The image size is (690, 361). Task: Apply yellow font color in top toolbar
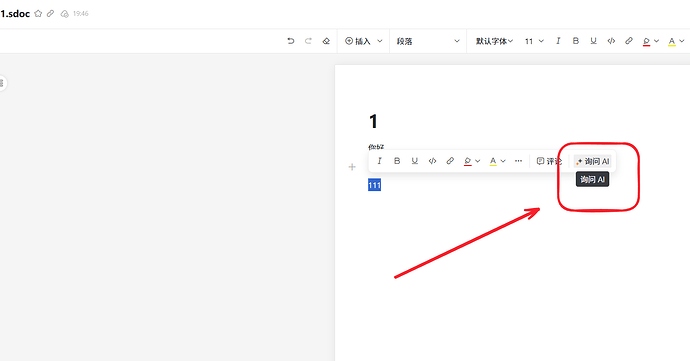[x=672, y=41]
